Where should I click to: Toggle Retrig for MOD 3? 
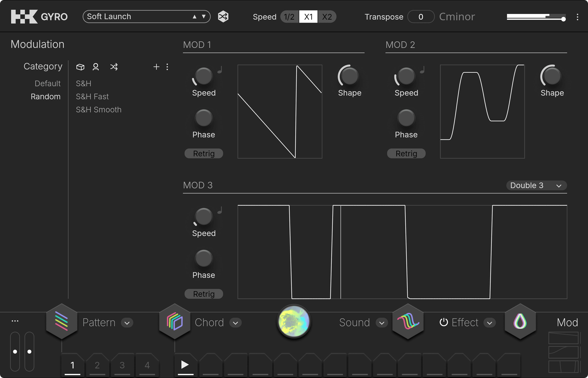(204, 294)
